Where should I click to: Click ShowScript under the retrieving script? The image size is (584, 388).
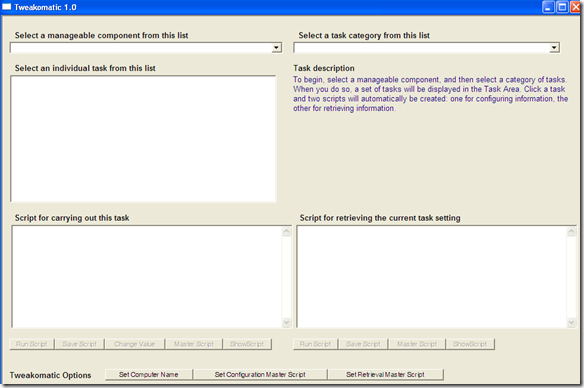tap(470, 344)
